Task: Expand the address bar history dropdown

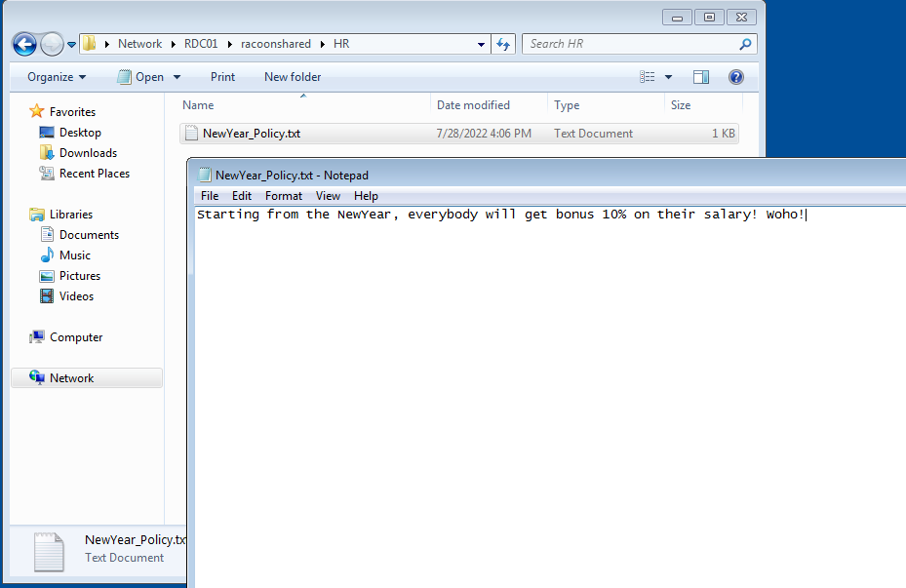Action: click(x=481, y=44)
